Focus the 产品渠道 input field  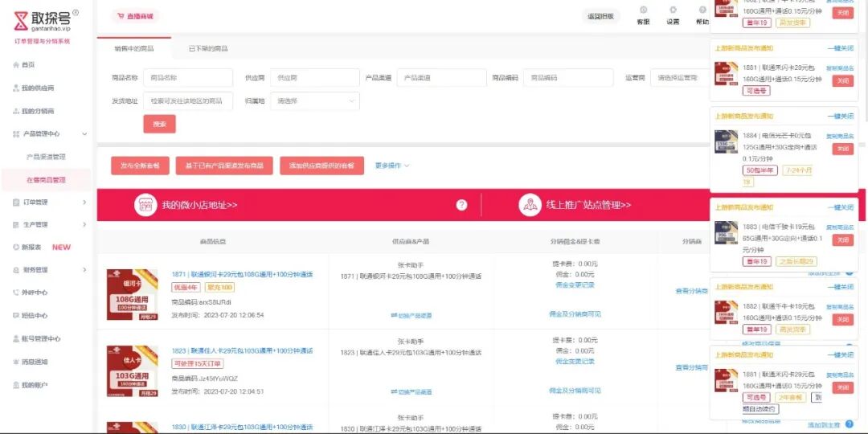tap(442, 78)
